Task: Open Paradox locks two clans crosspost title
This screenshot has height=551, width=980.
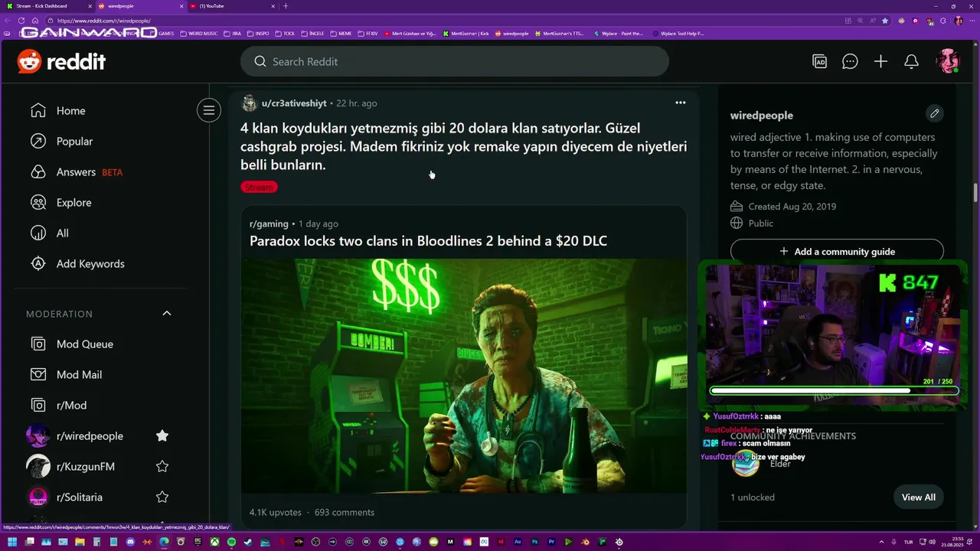Action: 428,241
